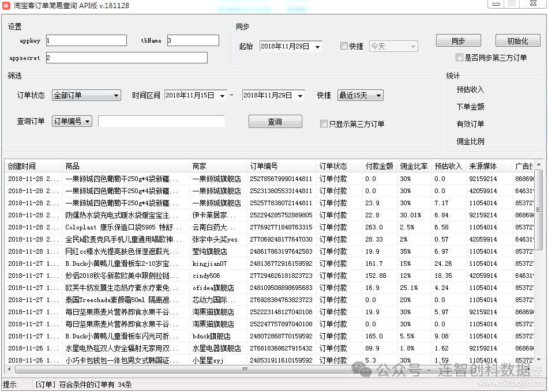Click merchant 水星电器旗舰店

pyautogui.click(x=216, y=348)
